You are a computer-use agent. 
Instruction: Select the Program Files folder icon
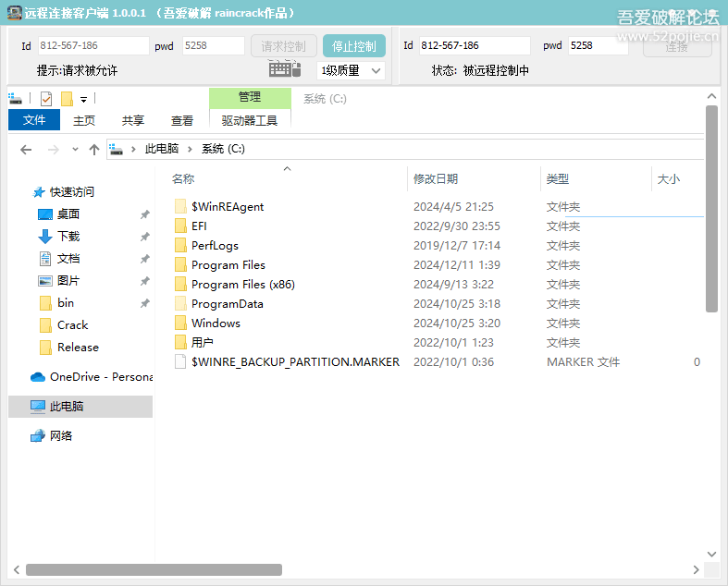(x=180, y=265)
